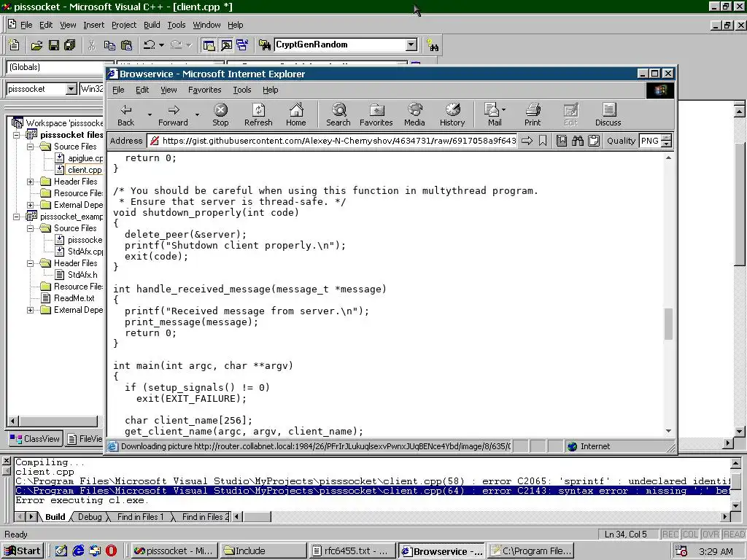This screenshot has width=747, height=560.
Task: Select the error C2065 sprintf line in output
Action: [x=372, y=481]
